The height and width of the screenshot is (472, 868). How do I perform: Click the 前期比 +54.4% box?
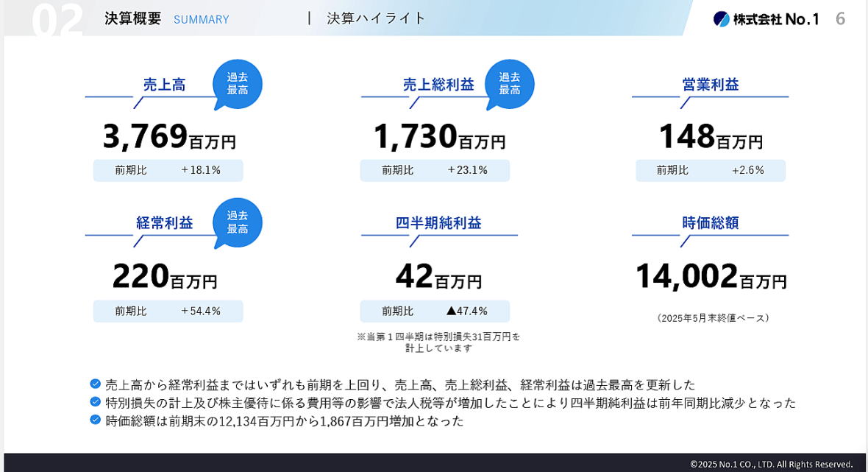point(168,311)
